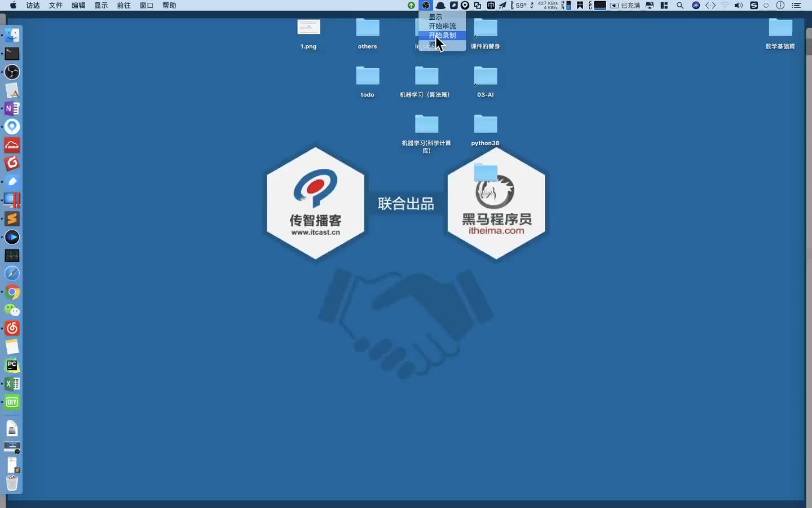Select the video folder over the wallpaper
The width and height of the screenshot is (812, 508).
[486, 178]
